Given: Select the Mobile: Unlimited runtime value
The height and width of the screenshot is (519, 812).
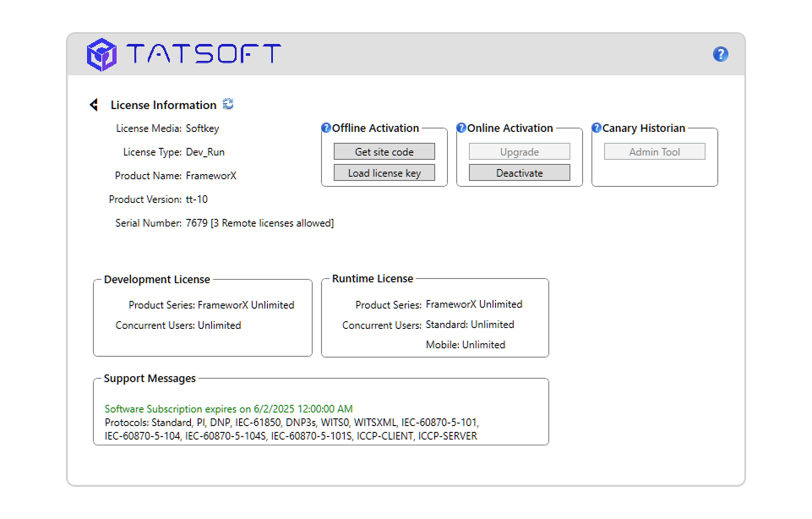Looking at the screenshot, I should tap(466, 345).
